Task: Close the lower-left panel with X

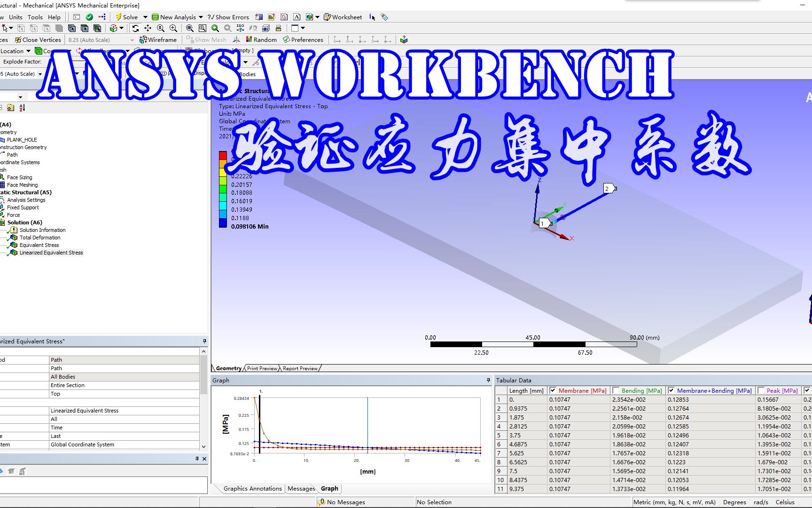Action: (x=204, y=459)
